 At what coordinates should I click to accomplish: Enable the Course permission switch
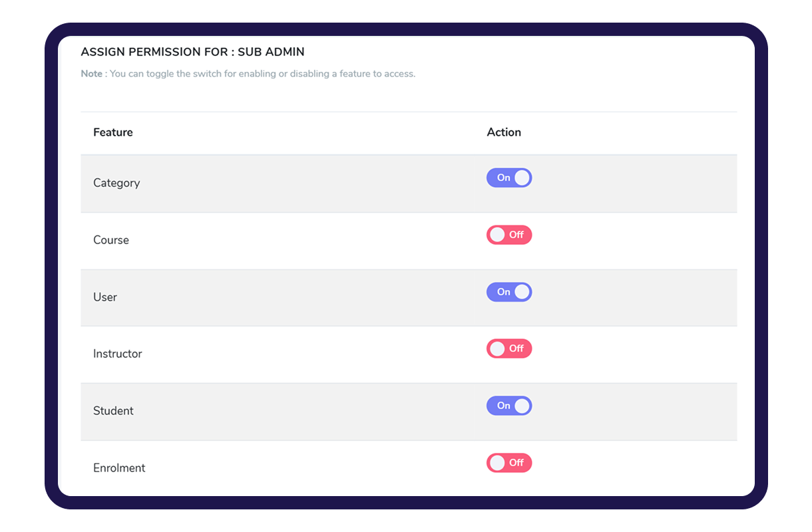coord(509,235)
